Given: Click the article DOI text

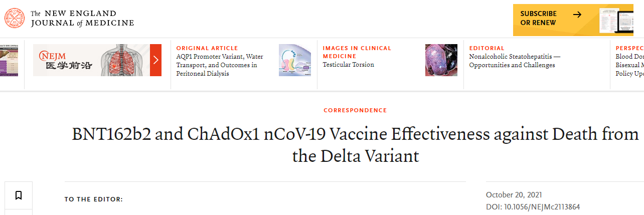Looking at the screenshot, I should (533, 207).
